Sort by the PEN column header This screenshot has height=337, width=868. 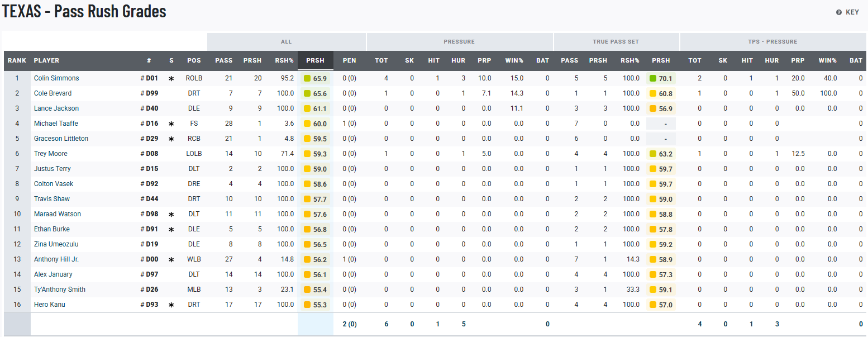(x=349, y=60)
